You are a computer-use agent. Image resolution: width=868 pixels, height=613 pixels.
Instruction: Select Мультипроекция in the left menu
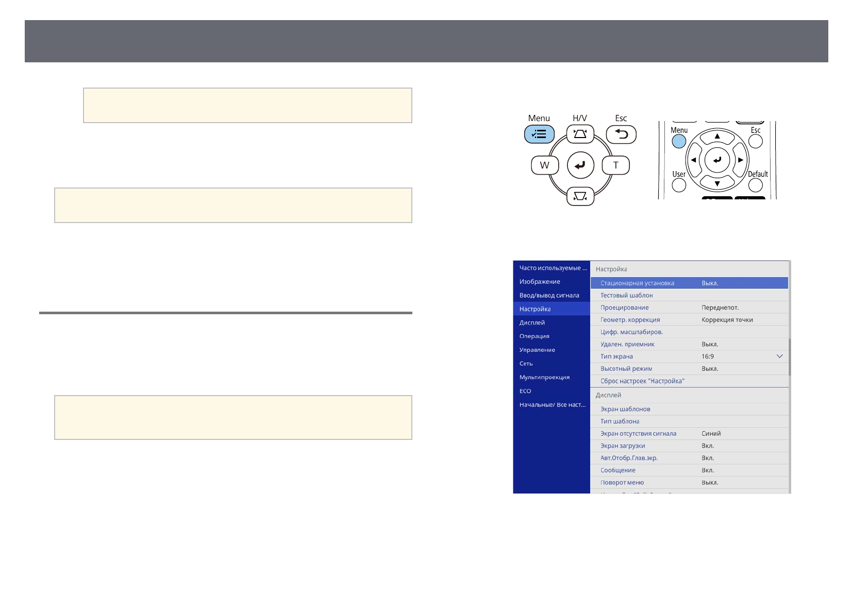point(544,377)
